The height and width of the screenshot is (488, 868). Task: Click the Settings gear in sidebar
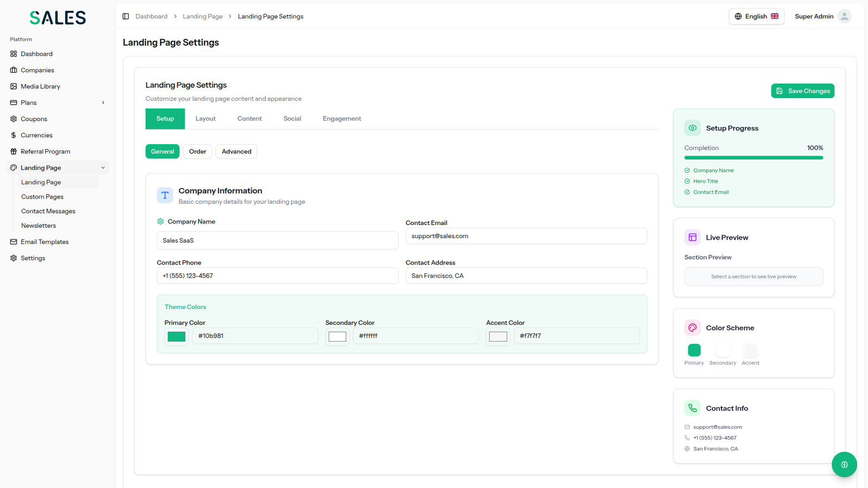click(14, 258)
